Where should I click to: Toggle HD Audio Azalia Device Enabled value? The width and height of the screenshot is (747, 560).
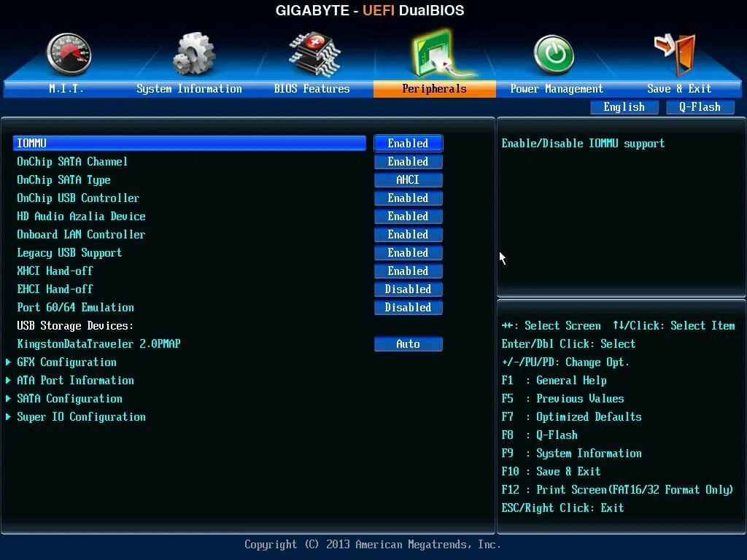(x=409, y=216)
